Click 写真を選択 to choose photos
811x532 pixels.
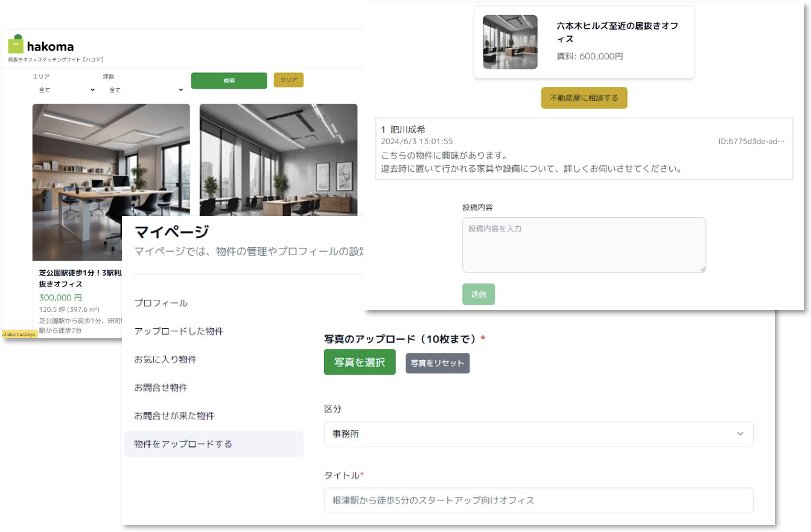(x=360, y=363)
